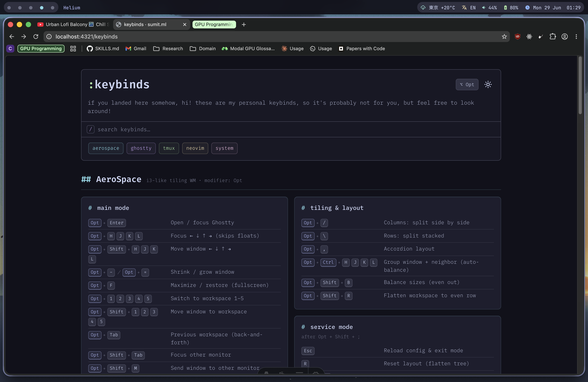588x382 pixels.
Task: Toggle the Opt modifier button
Action: (x=467, y=84)
